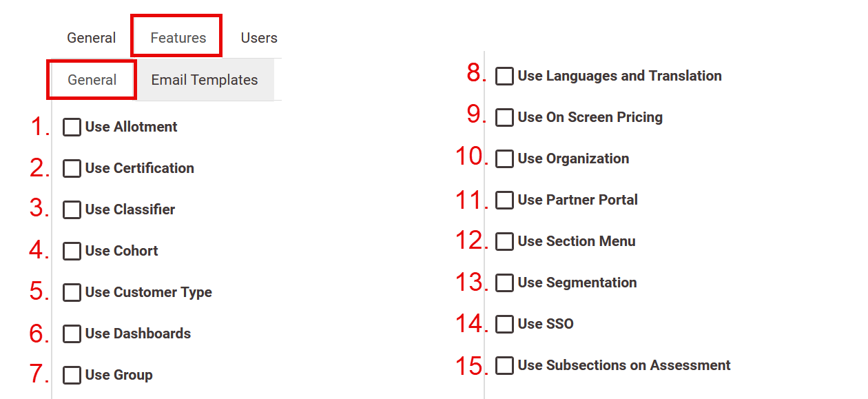868x399 pixels.
Task: Select the General sub-tab under Features
Action: tap(92, 80)
